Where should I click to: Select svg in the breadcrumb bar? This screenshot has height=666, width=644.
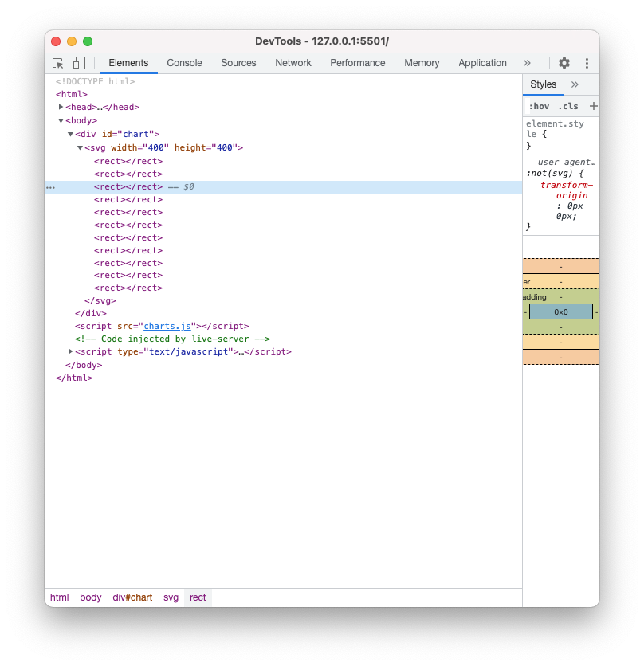pyautogui.click(x=171, y=597)
